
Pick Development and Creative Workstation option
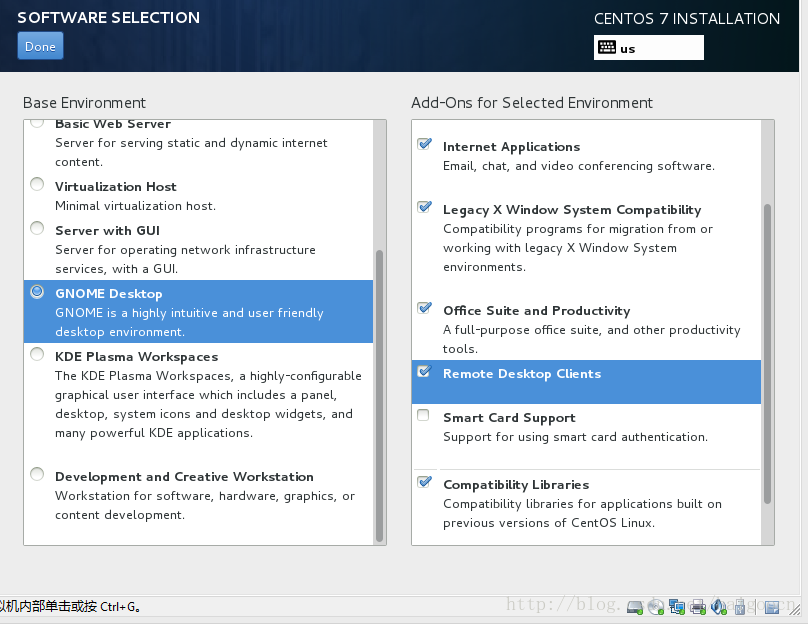(x=37, y=475)
